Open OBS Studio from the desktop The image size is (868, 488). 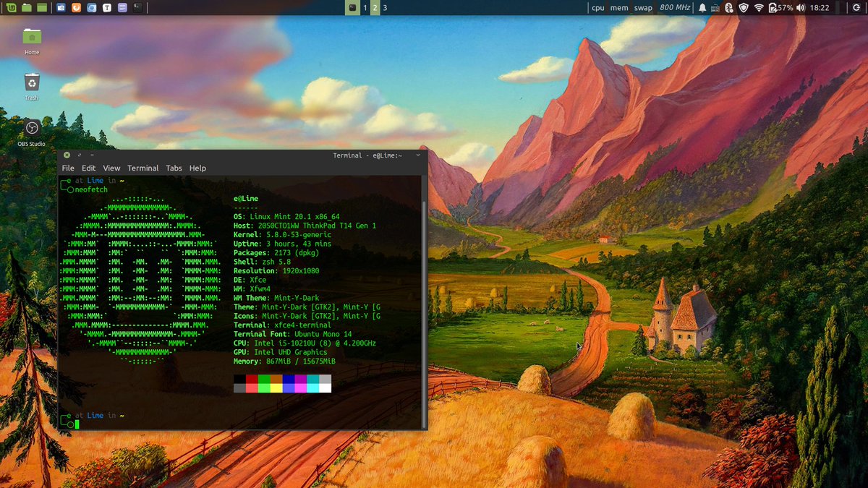[x=31, y=132]
